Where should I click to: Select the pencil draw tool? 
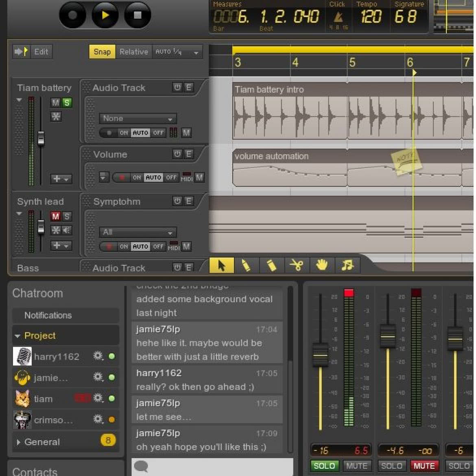(246, 266)
